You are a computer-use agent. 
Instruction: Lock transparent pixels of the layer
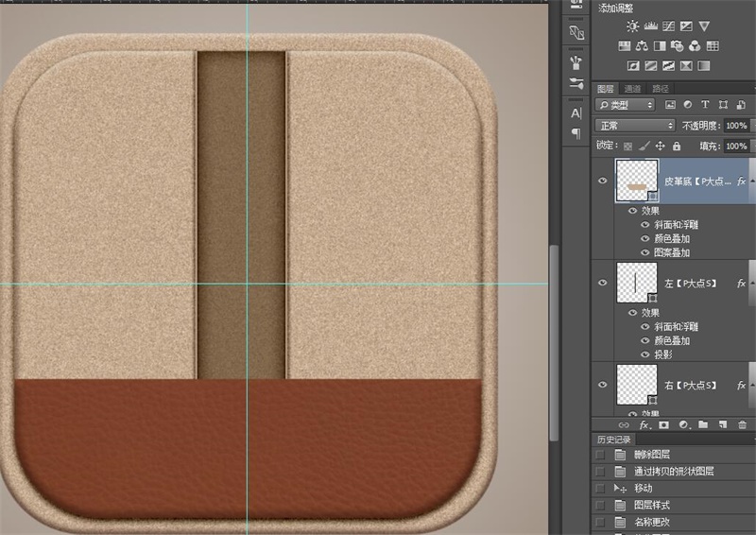[x=627, y=146]
